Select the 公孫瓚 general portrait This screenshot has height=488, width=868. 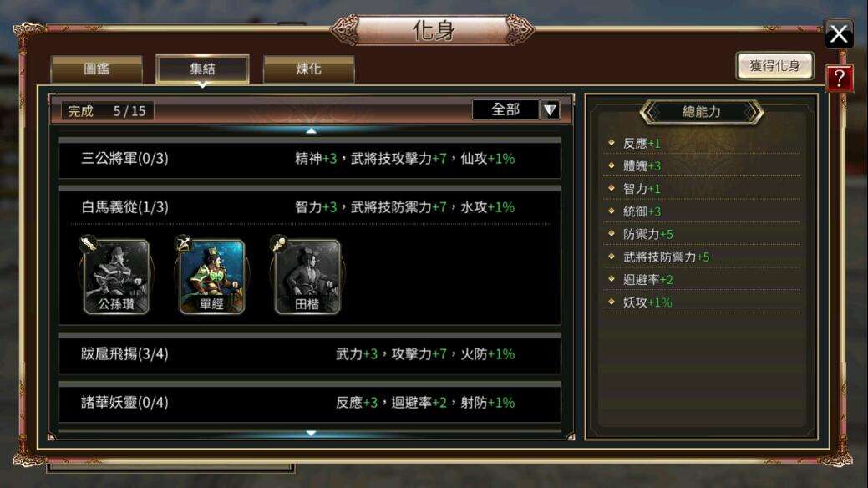[x=116, y=277]
